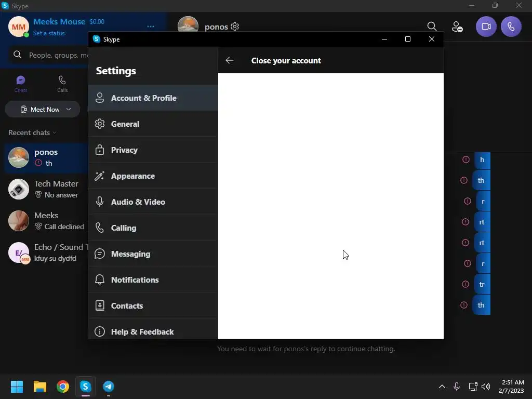
Task: Open ponos chat settings gear
Action: coord(235,26)
